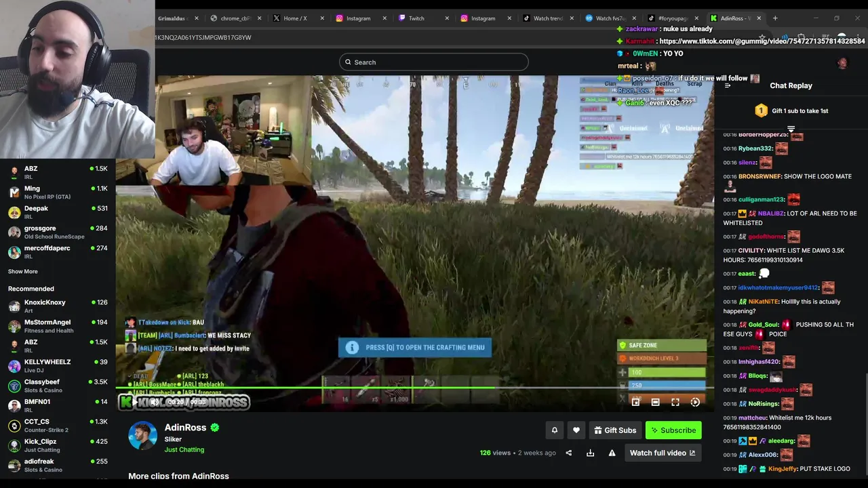The height and width of the screenshot is (488, 868).
Task: Open a new browser tab
Action: point(775,18)
